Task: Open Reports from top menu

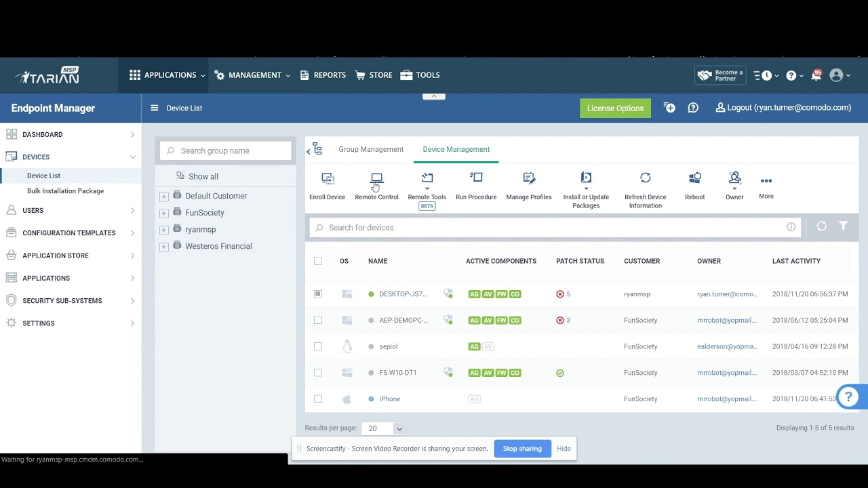Action: pyautogui.click(x=323, y=75)
